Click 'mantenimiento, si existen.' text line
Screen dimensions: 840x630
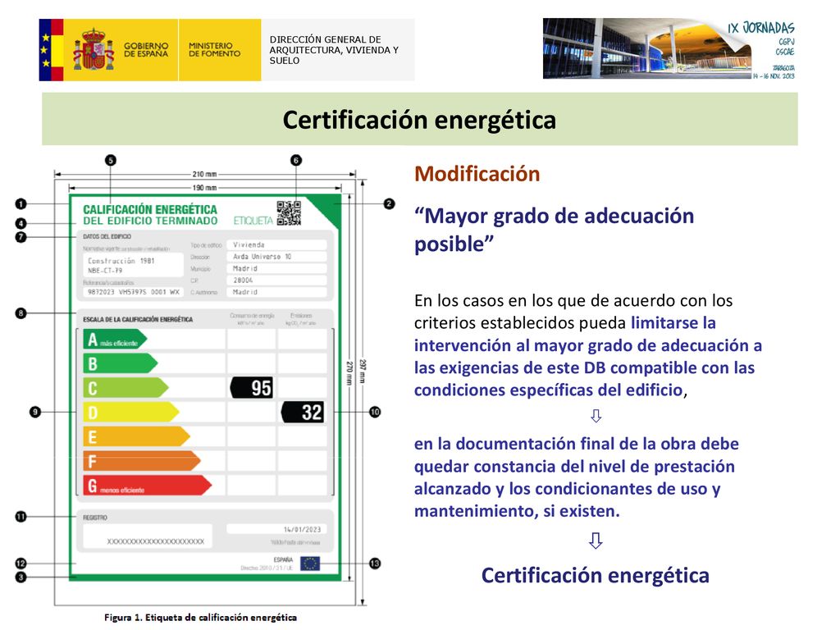(517, 511)
